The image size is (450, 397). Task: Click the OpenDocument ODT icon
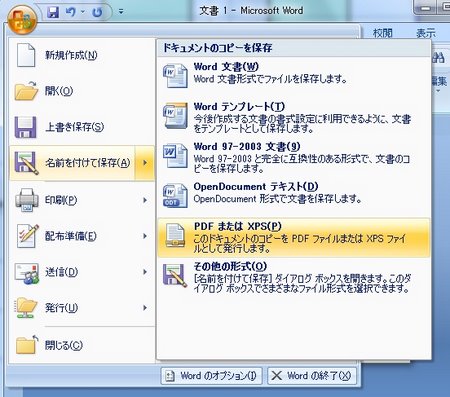175,195
